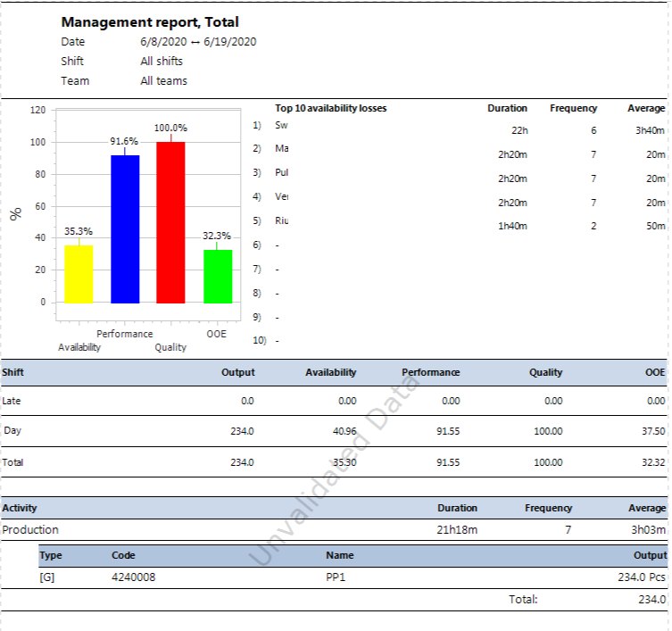
Task: Select the Day shift row label
Action: tap(13, 431)
